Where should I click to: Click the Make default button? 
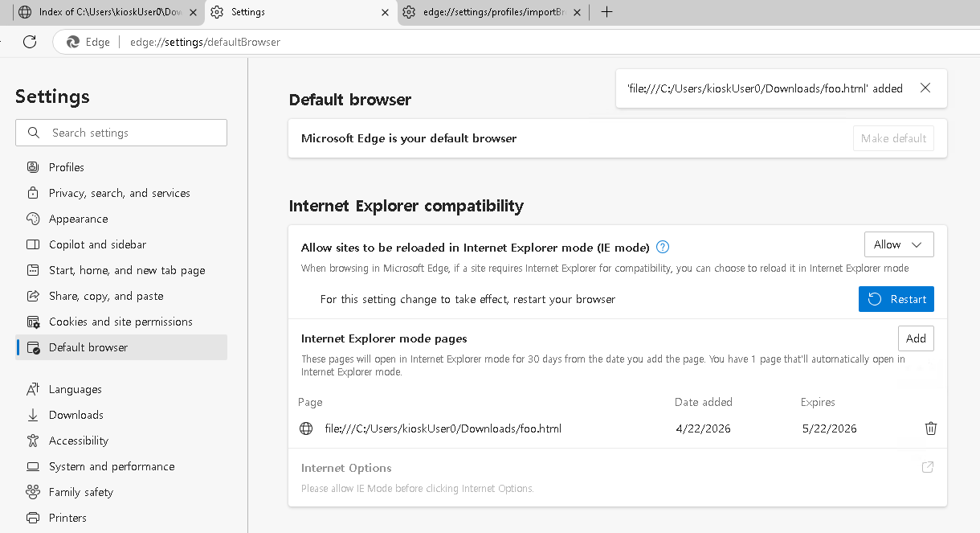pyautogui.click(x=893, y=138)
